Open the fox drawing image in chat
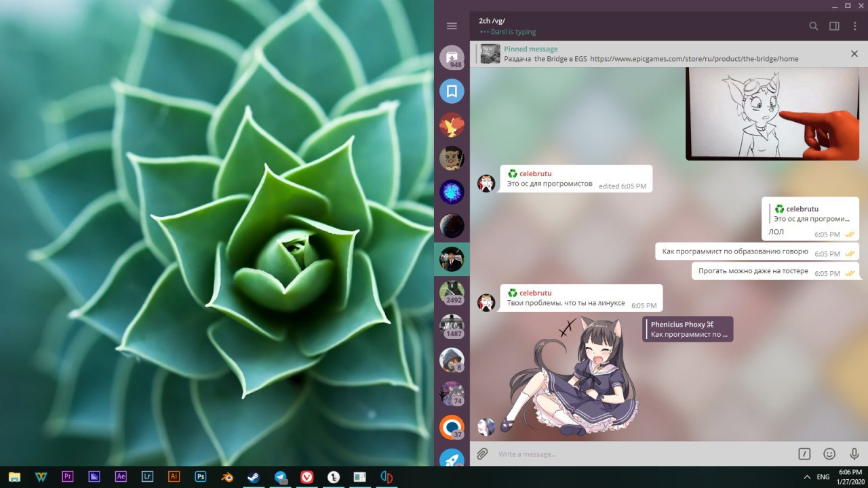 772,113
